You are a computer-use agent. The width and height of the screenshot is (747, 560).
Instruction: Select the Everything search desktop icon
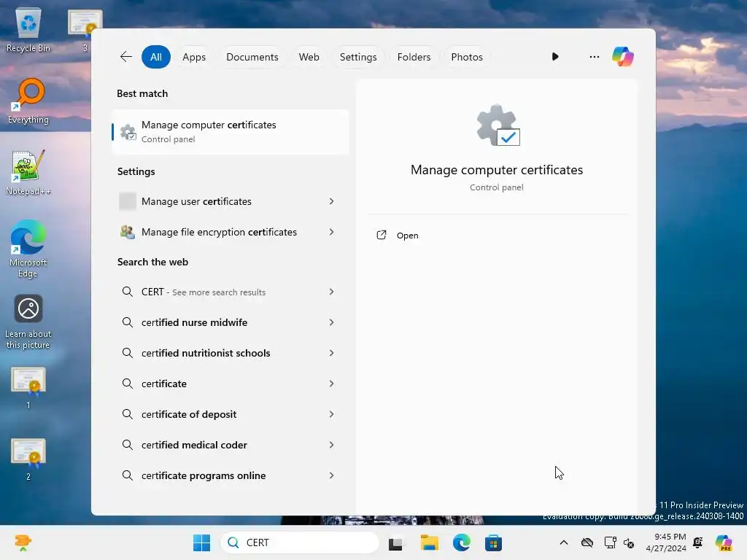28,101
